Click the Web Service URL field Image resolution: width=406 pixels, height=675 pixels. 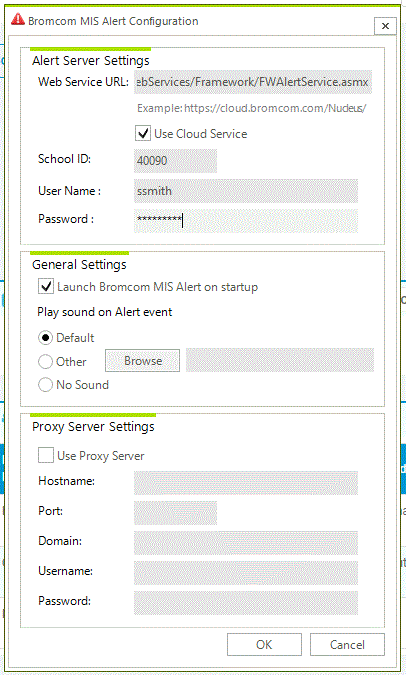pyautogui.click(x=253, y=82)
